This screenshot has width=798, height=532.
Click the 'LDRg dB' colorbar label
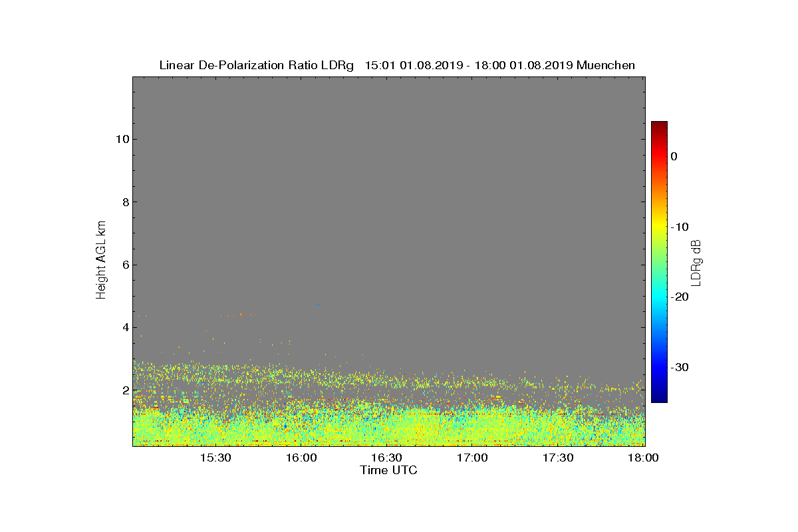tap(696, 263)
